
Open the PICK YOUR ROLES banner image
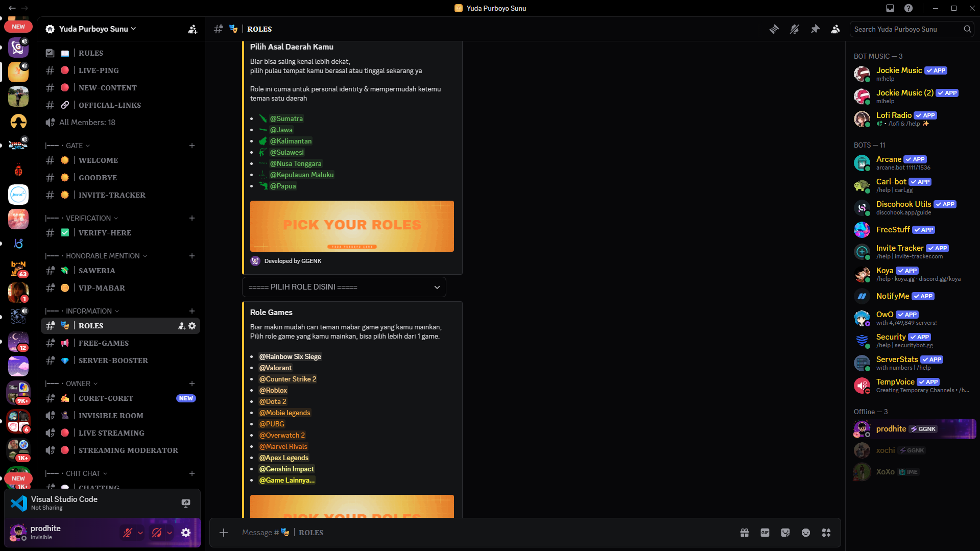click(352, 226)
